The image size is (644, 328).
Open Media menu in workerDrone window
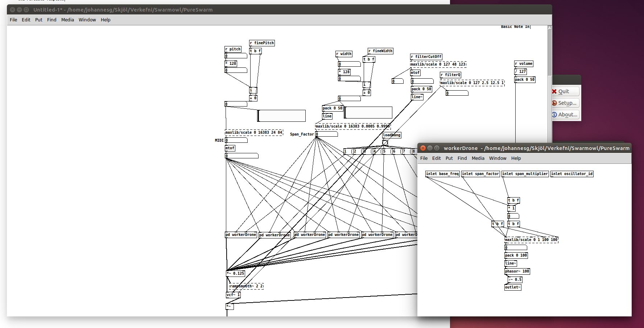pos(478,158)
